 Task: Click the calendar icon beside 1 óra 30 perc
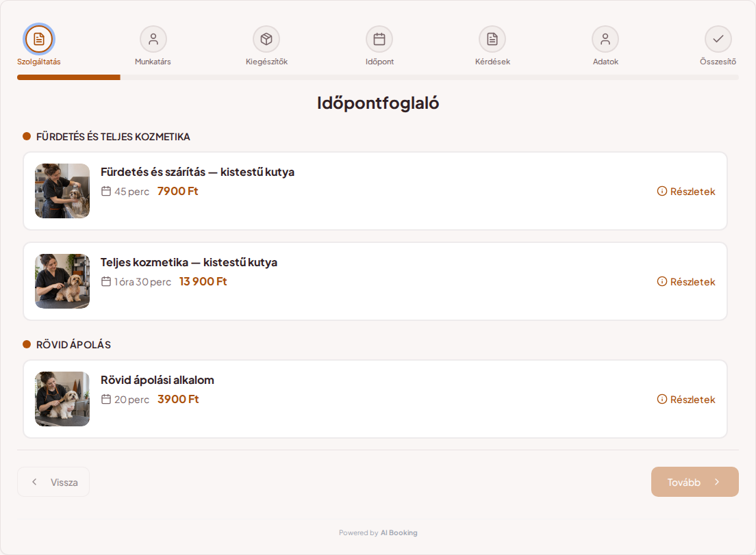point(106,281)
